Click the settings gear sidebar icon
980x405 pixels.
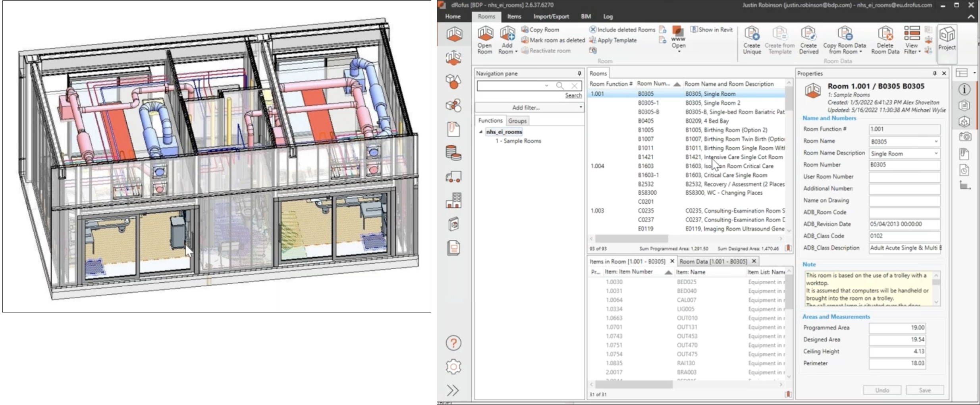click(453, 366)
